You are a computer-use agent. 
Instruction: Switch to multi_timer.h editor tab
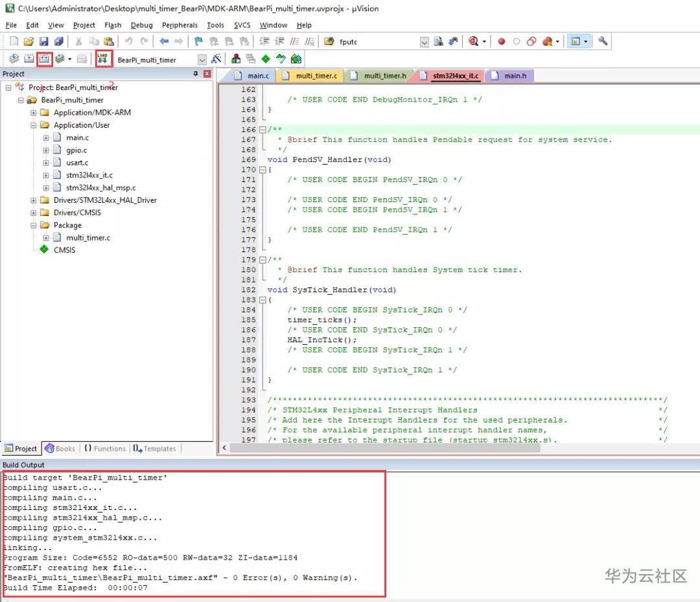point(379,76)
